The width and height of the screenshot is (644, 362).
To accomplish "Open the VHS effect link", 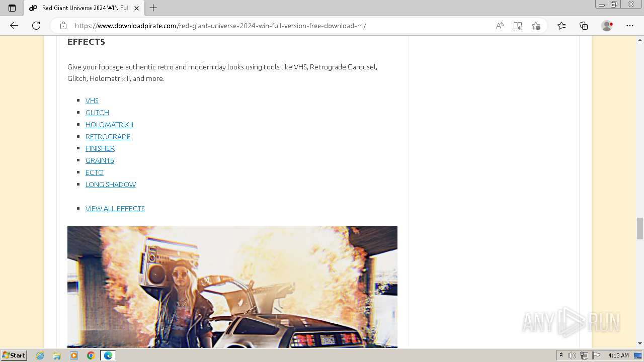I will [x=92, y=101].
